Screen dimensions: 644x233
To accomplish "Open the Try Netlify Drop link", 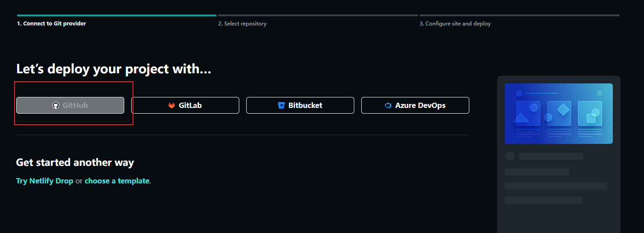I will tap(45, 181).
